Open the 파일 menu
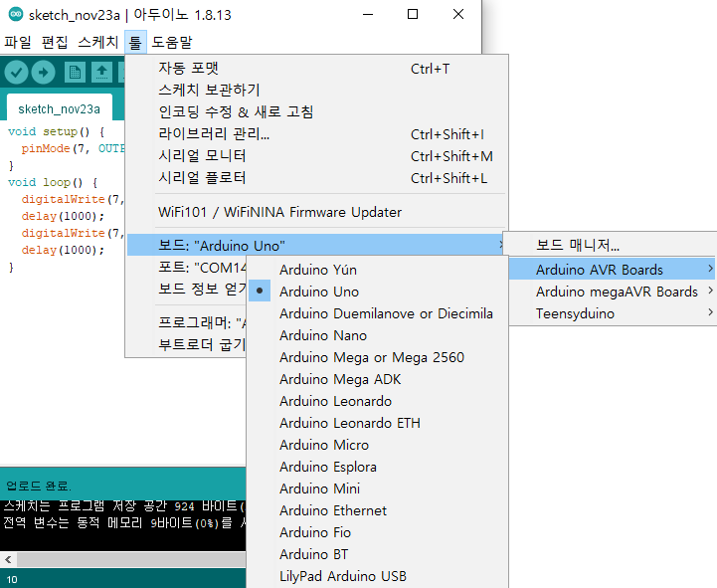The image size is (717, 588). pyautogui.click(x=18, y=42)
